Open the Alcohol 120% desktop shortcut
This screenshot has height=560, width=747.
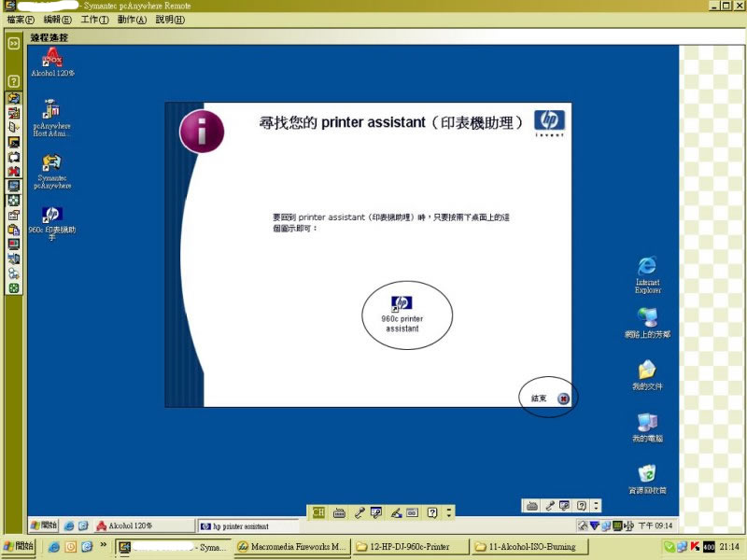click(52, 62)
